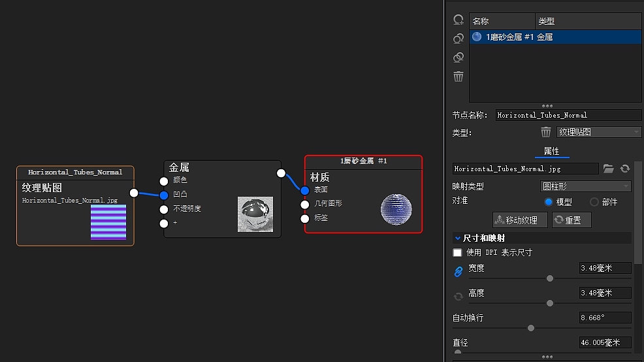Click the 宽度 value field
This screenshot has height=362, width=644.
point(605,268)
